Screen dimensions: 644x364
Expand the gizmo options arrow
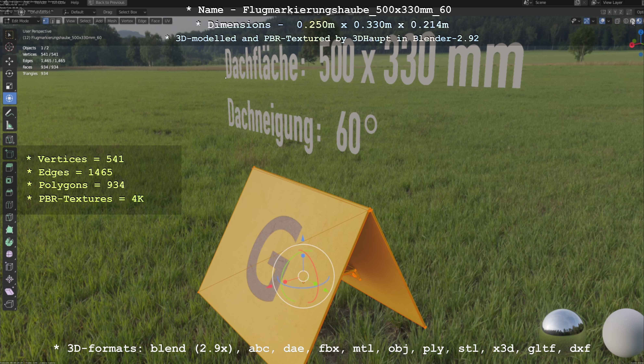pos(593,21)
